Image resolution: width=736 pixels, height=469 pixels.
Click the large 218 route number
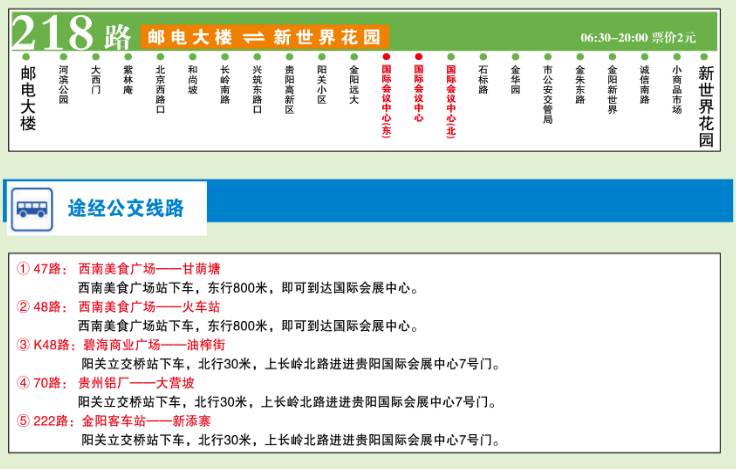click(53, 32)
